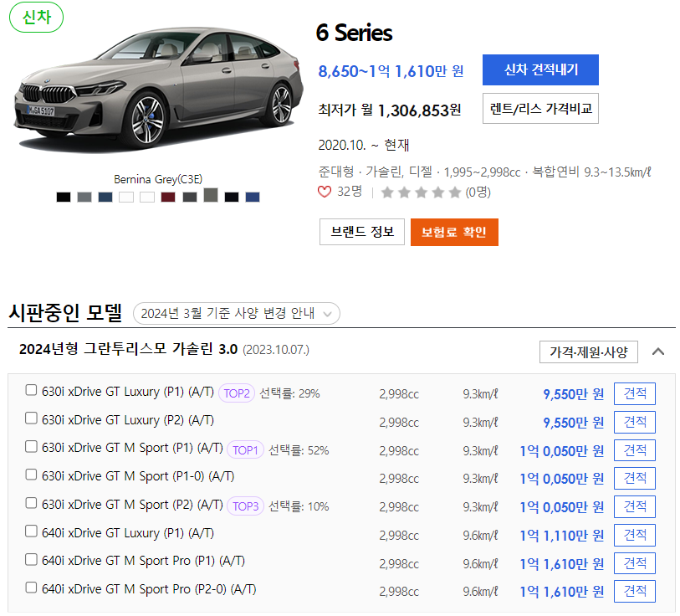Click the TOP3 badge
Image resolution: width=680 pixels, height=616 pixels.
[245, 506]
